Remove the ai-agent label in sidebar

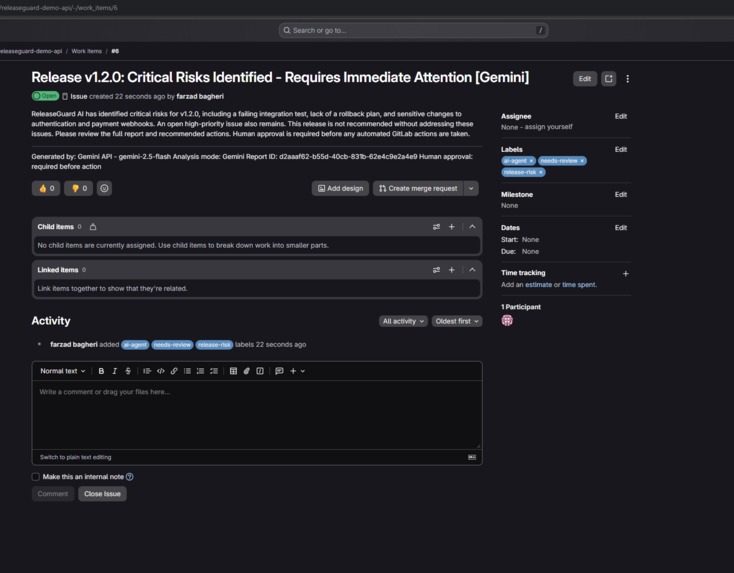click(531, 161)
